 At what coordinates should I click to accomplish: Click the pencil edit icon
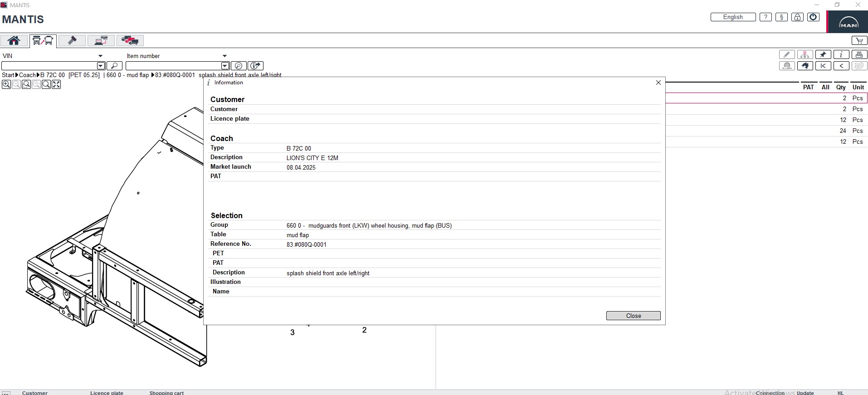point(787,55)
